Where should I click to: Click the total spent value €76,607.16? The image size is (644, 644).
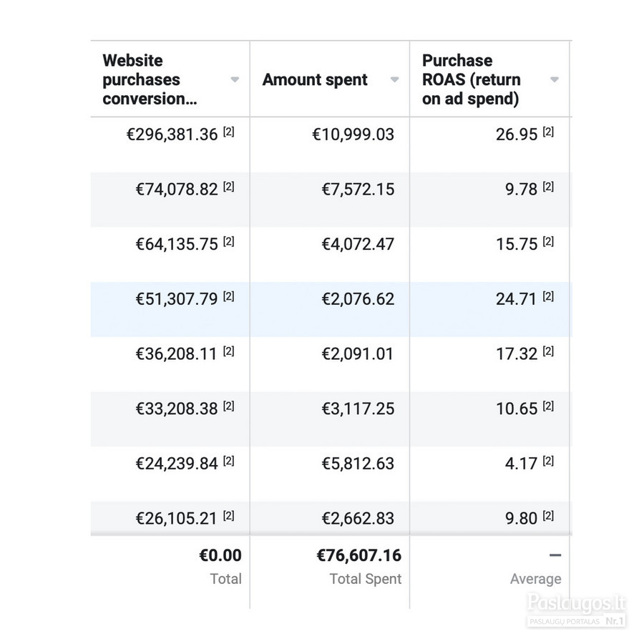click(x=359, y=555)
